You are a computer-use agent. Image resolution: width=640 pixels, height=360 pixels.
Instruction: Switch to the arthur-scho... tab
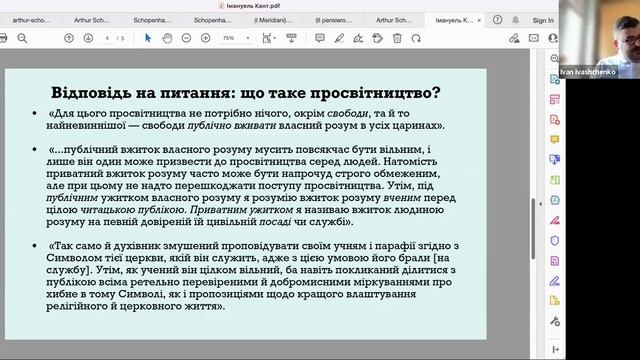coord(31,20)
